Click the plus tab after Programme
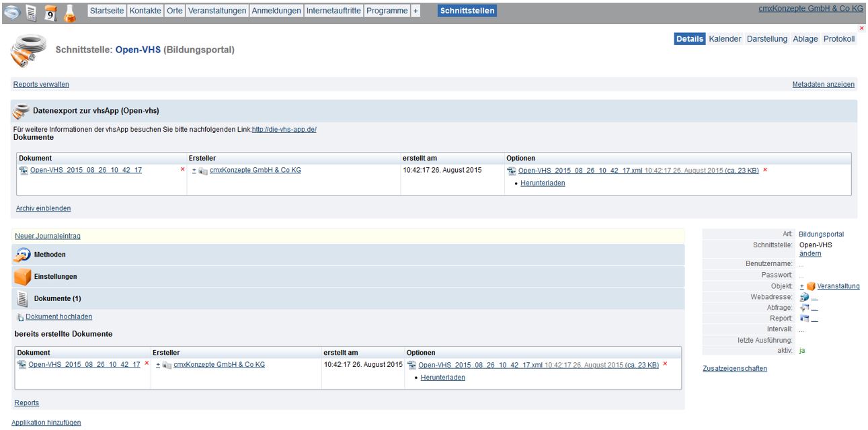 pyautogui.click(x=416, y=11)
